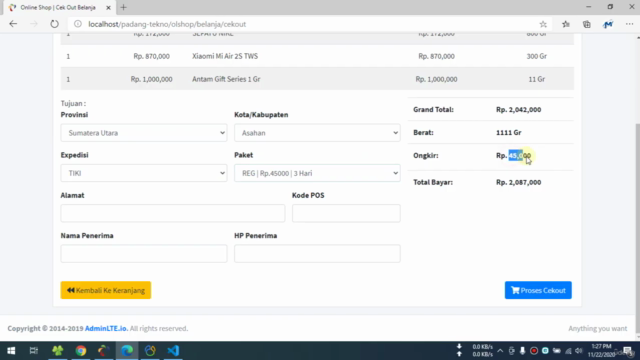Open the Windows Start menu
The image size is (640, 360).
click(x=11, y=351)
